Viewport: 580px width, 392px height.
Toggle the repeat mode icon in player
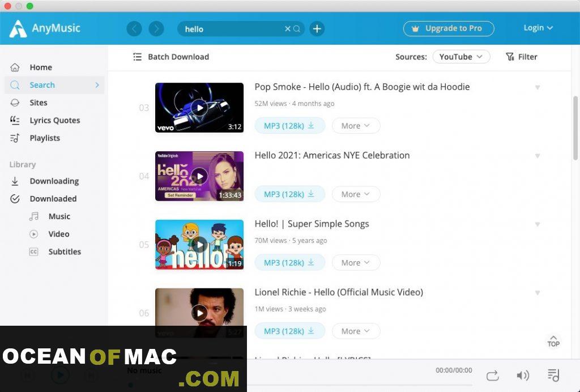pyautogui.click(x=492, y=376)
